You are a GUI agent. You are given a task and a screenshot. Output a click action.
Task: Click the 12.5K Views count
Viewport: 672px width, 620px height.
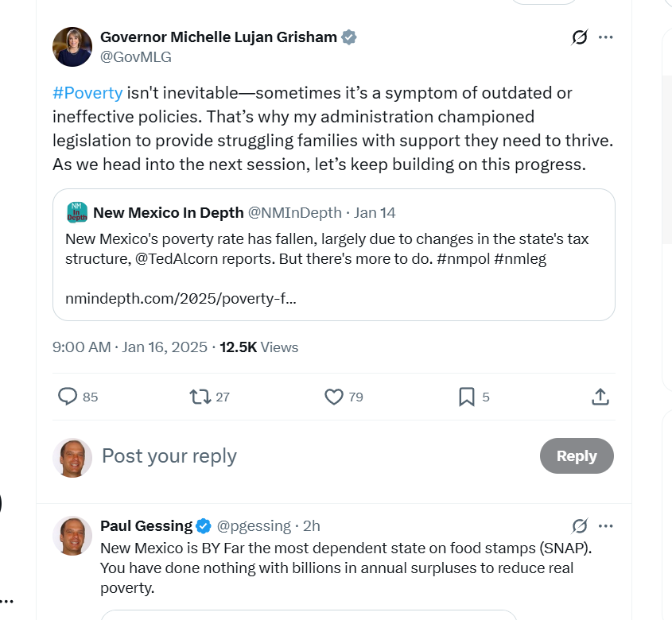[x=259, y=347]
